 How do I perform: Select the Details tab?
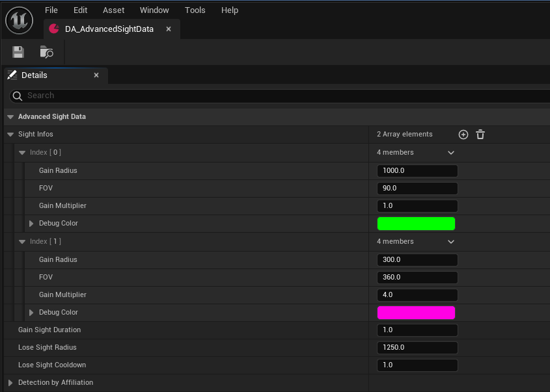click(56, 75)
